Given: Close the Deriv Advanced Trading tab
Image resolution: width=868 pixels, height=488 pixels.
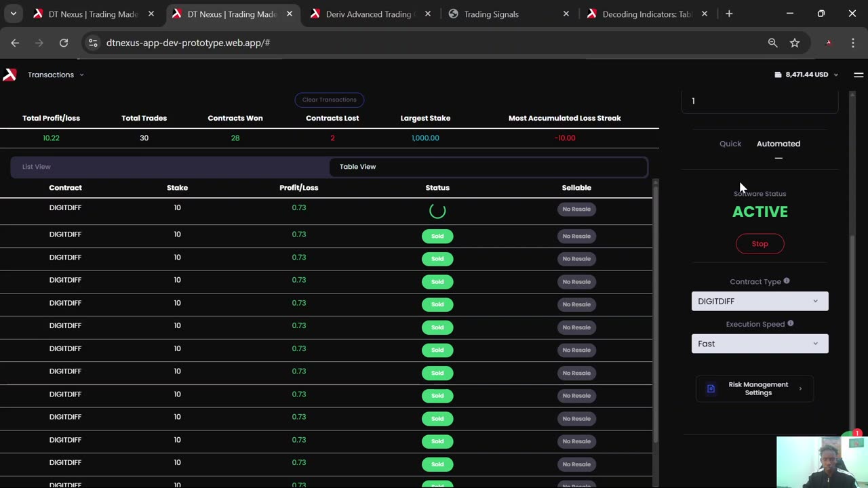Looking at the screenshot, I should coord(428,14).
